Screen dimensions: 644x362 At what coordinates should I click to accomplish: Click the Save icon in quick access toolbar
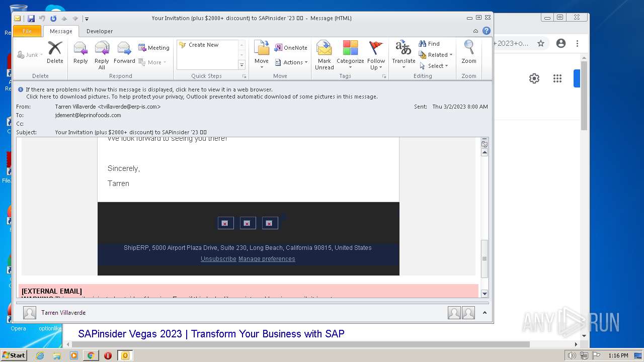(31, 19)
